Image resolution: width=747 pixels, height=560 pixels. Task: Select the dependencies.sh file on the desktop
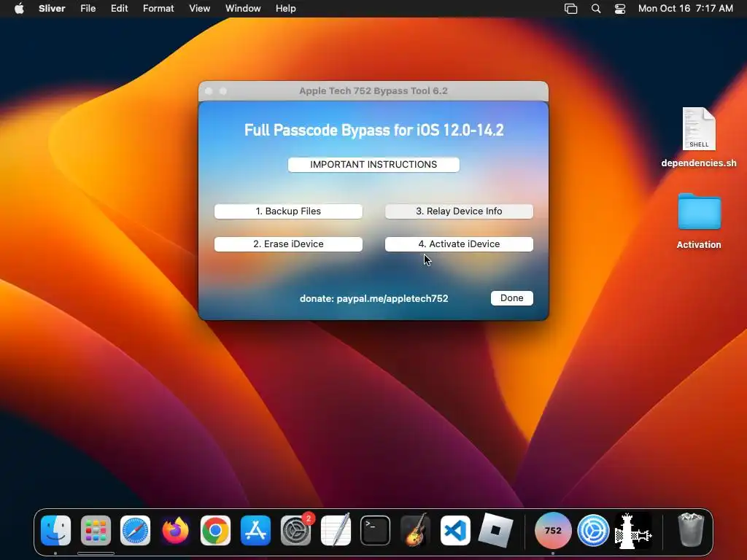click(x=699, y=137)
